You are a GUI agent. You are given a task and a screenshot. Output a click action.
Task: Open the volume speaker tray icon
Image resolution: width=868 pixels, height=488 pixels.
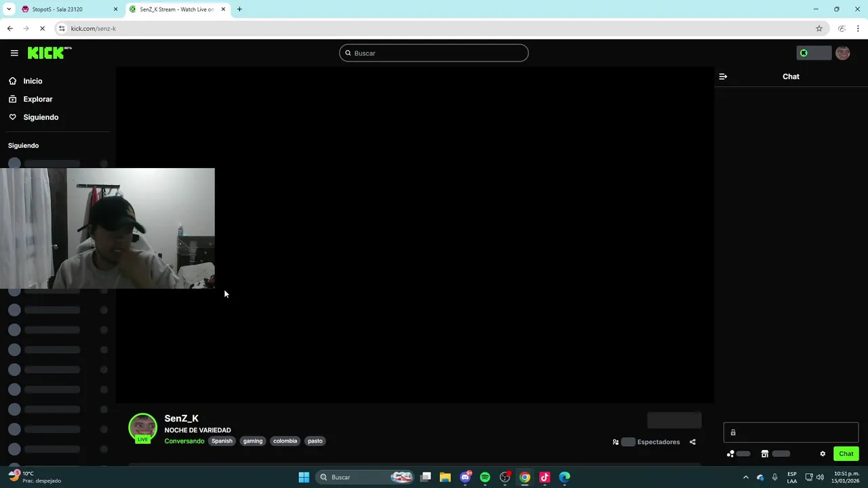821,477
